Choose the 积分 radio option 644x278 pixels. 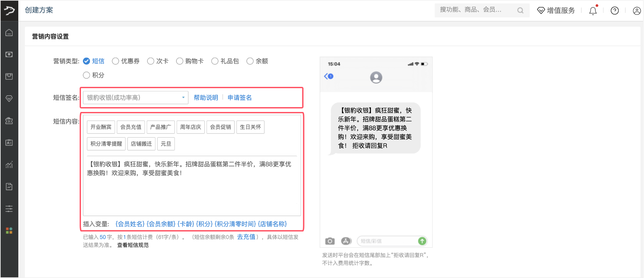click(86, 75)
